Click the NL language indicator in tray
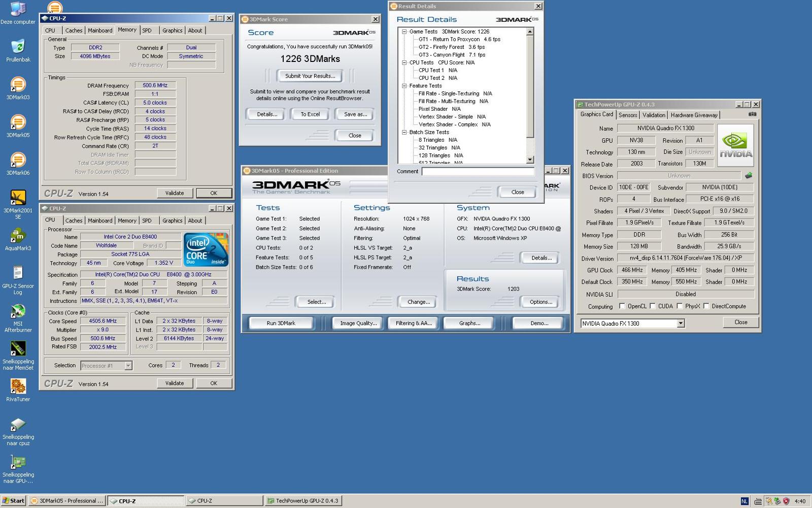 (745, 501)
